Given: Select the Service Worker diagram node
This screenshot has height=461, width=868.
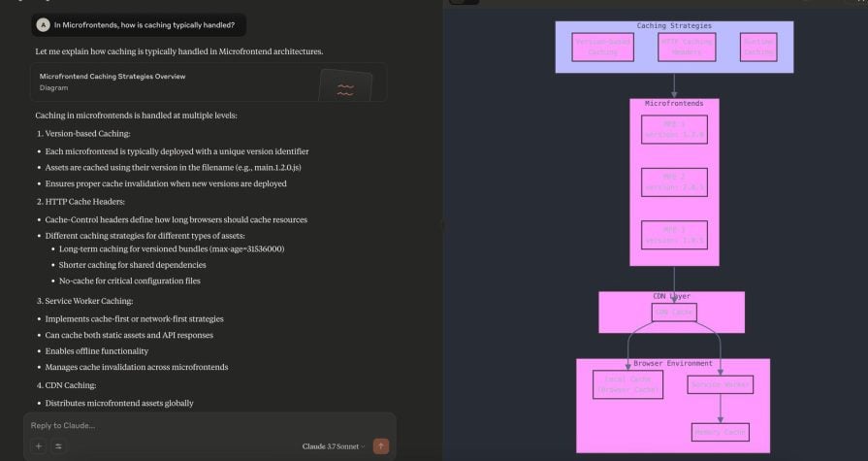Looking at the screenshot, I should [x=721, y=384].
